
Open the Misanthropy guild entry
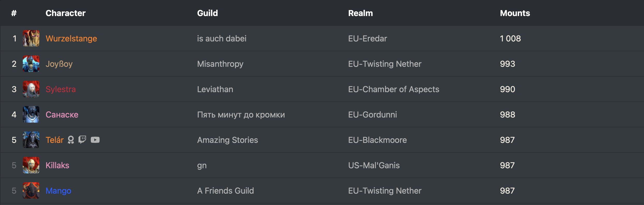tap(220, 64)
